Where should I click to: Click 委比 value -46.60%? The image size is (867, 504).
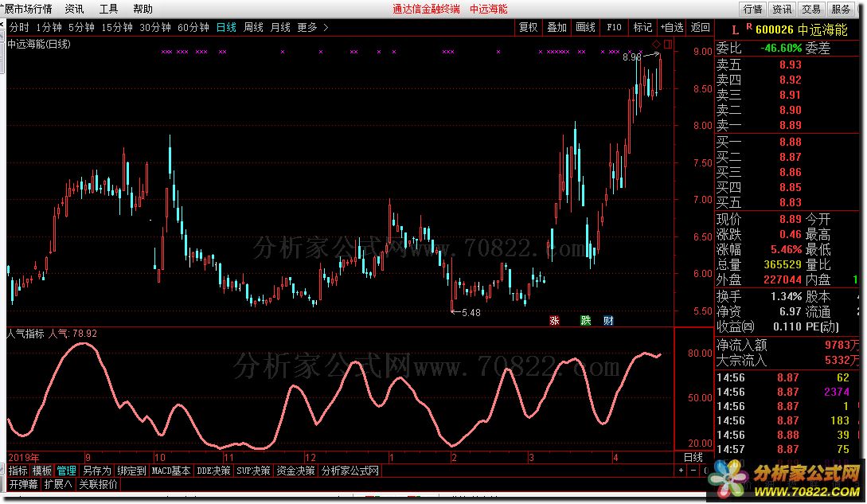pos(781,48)
